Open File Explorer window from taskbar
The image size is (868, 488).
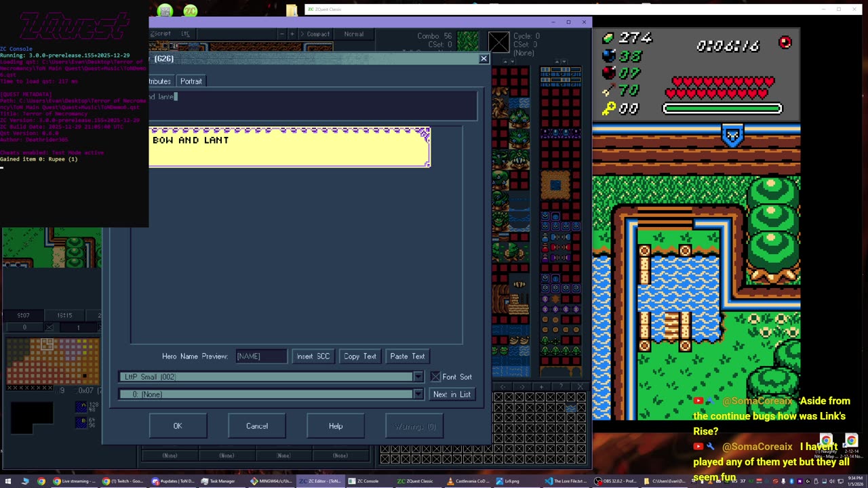click(664, 481)
